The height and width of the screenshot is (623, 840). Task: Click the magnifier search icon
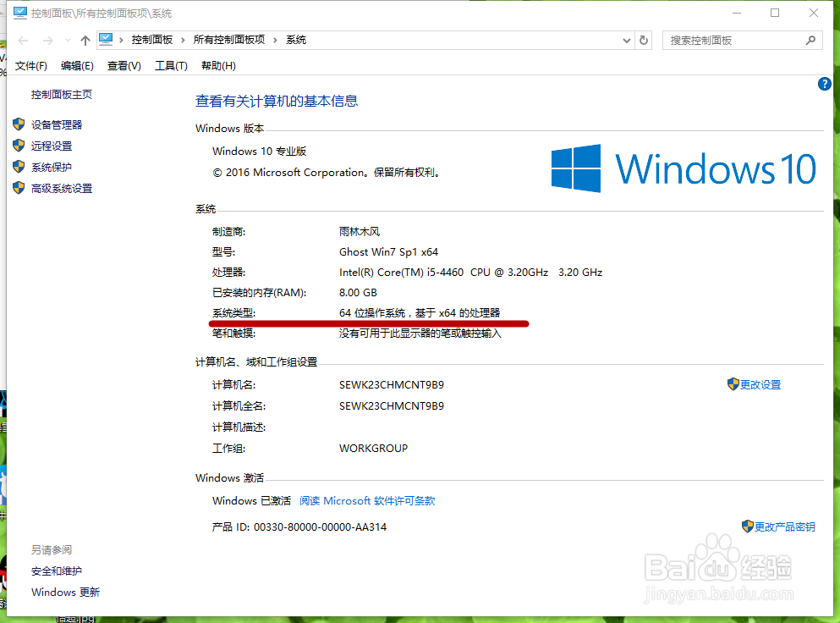[x=810, y=41]
